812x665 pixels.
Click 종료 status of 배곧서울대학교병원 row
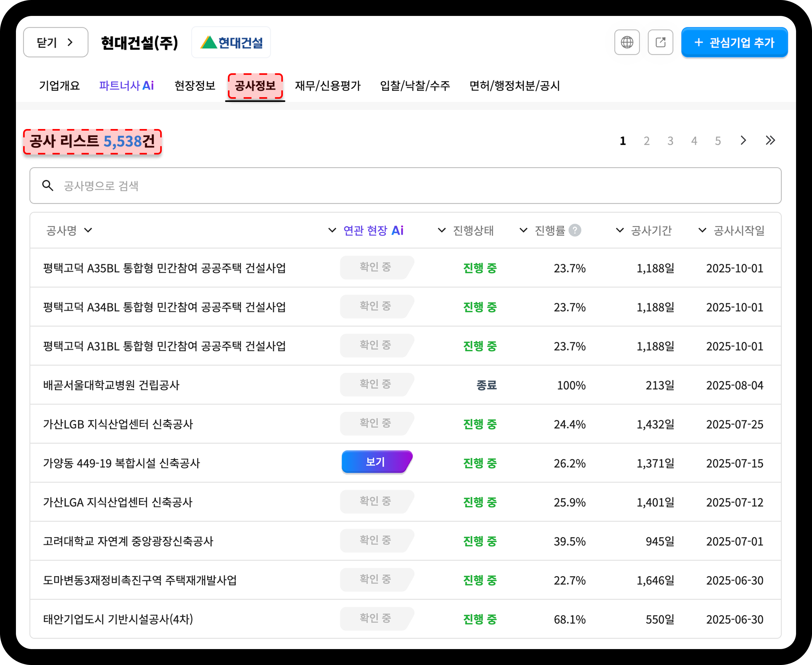(487, 385)
